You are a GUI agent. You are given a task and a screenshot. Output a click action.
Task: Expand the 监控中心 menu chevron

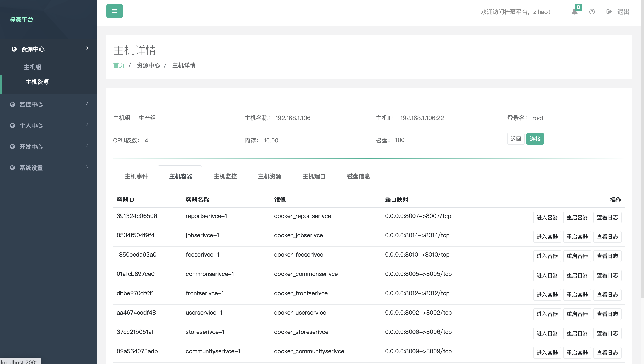point(87,103)
